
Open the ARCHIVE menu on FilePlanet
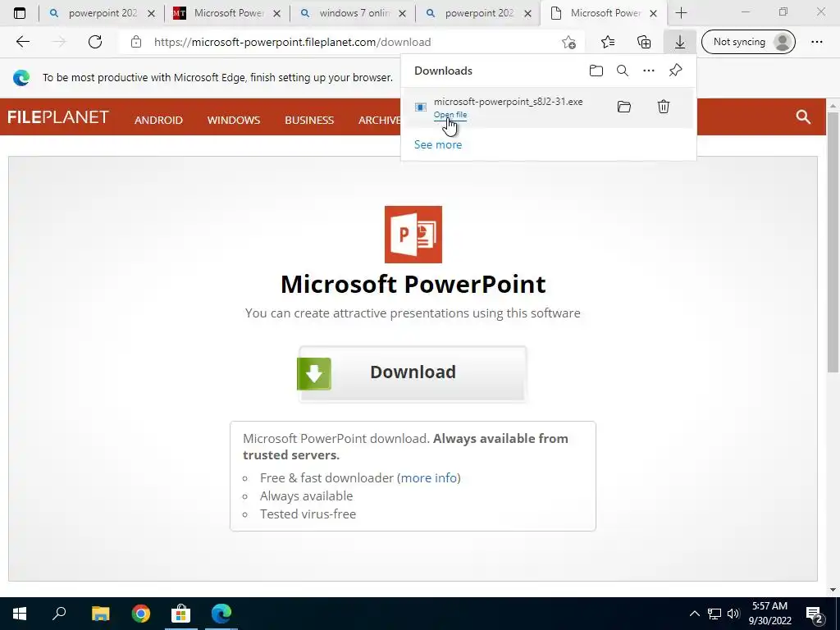point(379,120)
